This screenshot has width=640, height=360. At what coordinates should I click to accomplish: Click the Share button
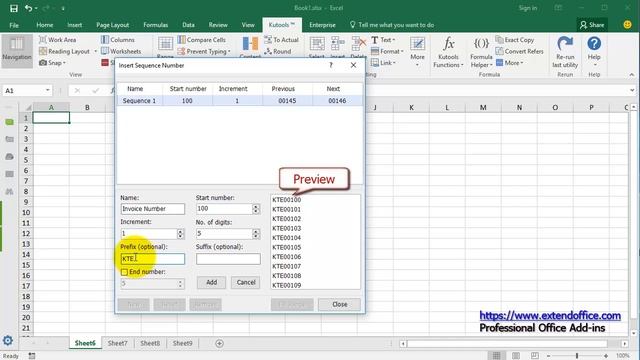pyautogui.click(x=592, y=25)
